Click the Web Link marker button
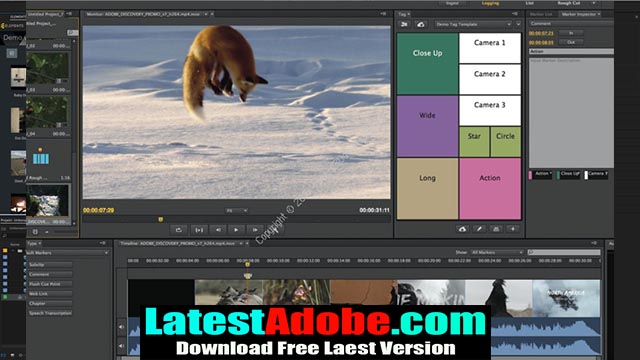640x360 pixels. click(x=50, y=294)
